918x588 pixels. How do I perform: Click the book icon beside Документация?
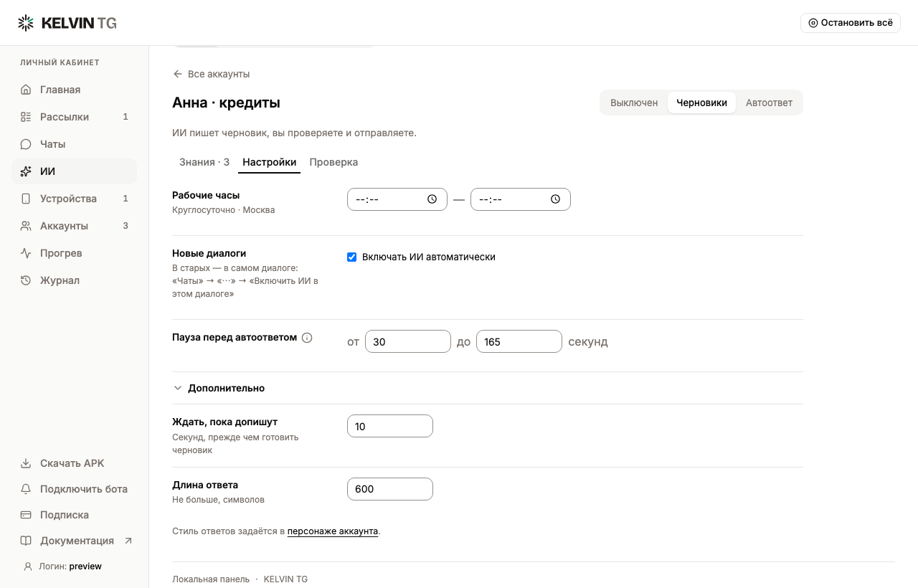tap(26, 541)
